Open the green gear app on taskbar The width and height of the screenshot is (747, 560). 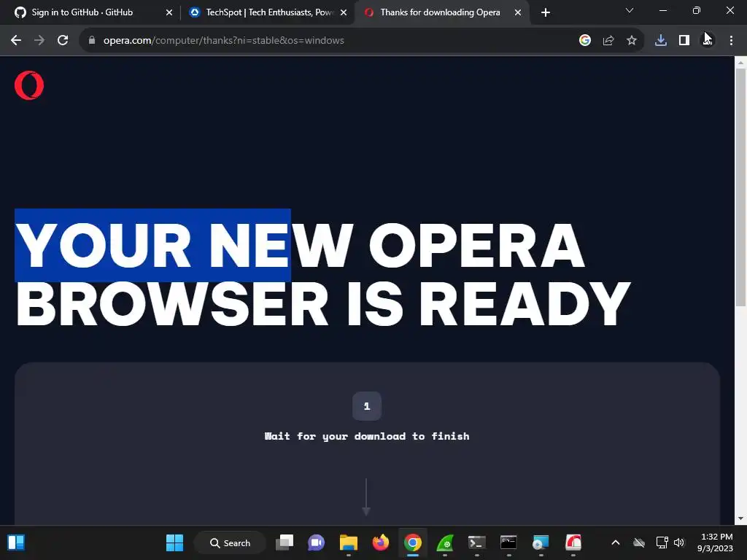pyautogui.click(x=445, y=542)
